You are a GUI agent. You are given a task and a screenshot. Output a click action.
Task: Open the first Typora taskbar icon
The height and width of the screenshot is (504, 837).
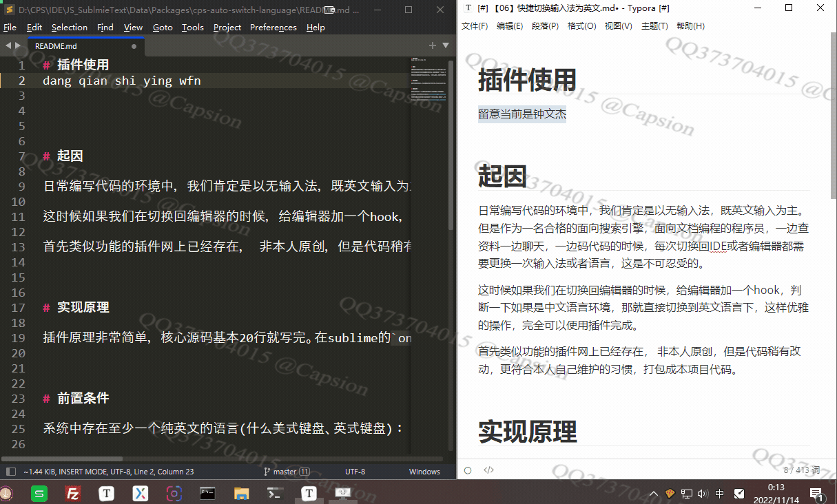click(x=106, y=493)
